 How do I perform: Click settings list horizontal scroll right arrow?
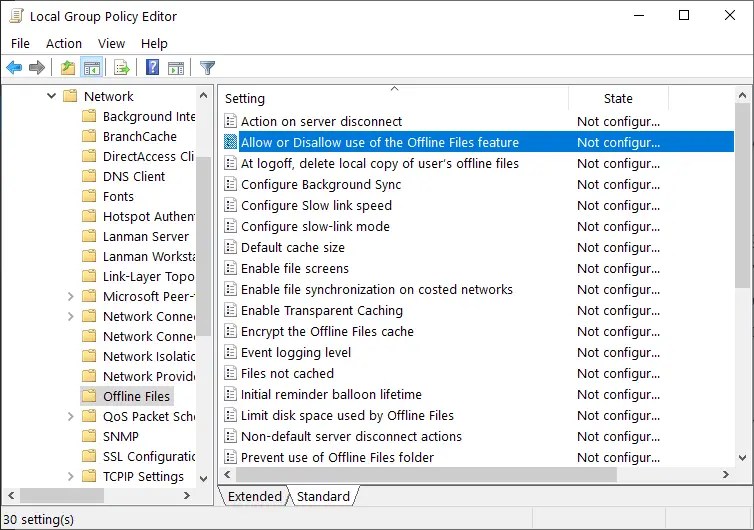click(x=726, y=475)
